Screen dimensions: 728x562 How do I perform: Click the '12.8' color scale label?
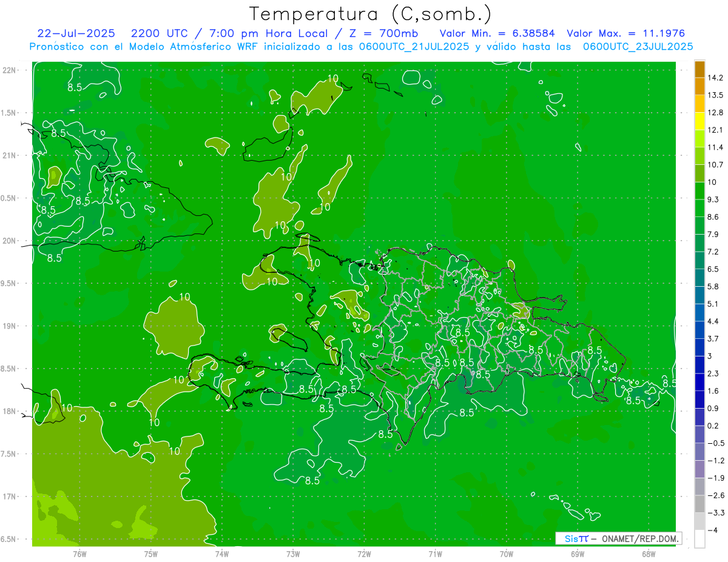click(x=715, y=113)
